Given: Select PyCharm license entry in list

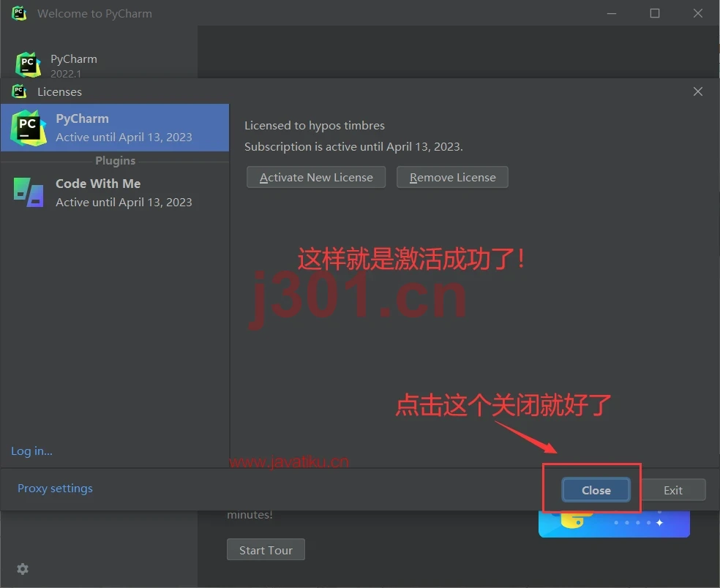Looking at the screenshot, I should pos(115,127).
